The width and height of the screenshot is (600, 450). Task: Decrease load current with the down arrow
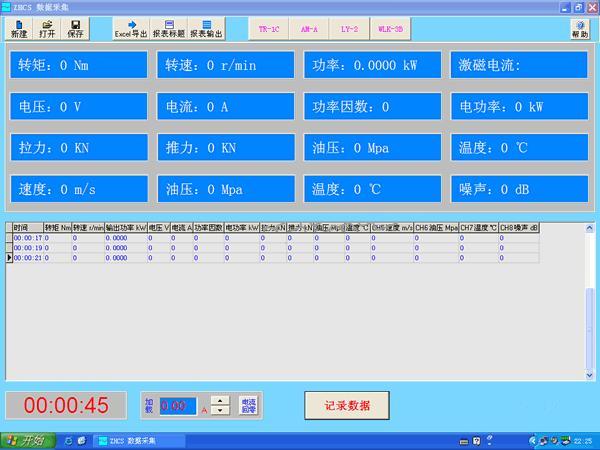pos(221,411)
